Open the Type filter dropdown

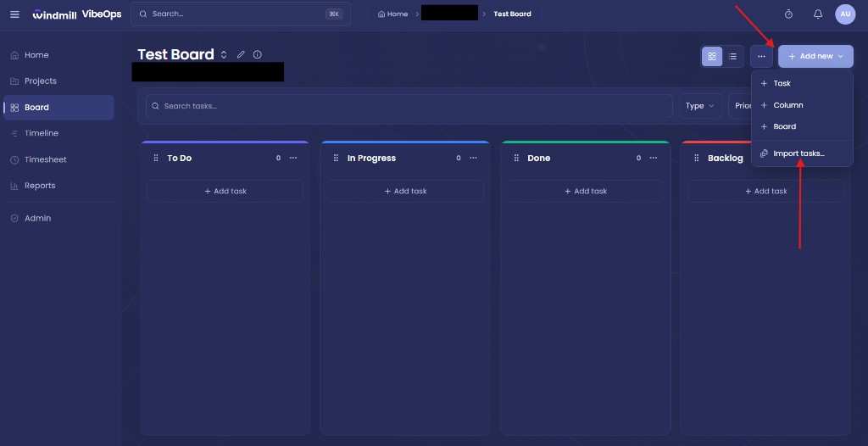pyautogui.click(x=700, y=106)
